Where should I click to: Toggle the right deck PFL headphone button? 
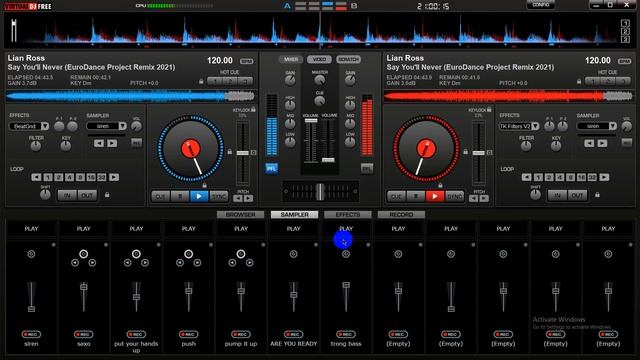pos(367,168)
